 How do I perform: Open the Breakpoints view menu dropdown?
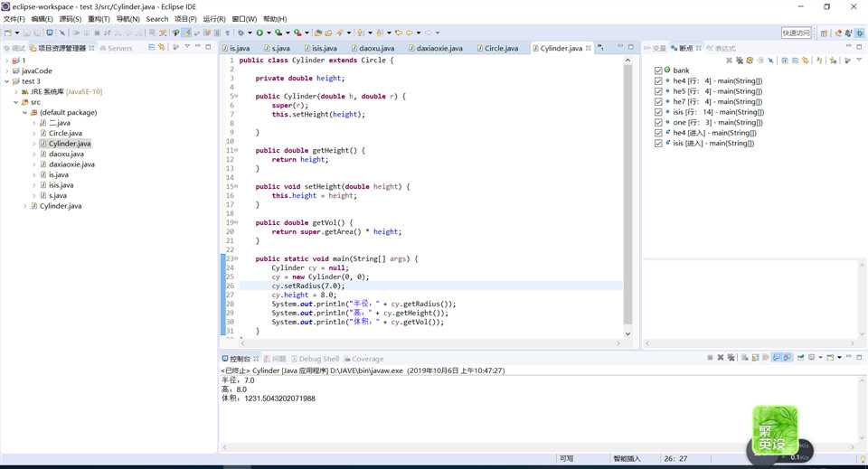pyautogui.click(x=859, y=60)
